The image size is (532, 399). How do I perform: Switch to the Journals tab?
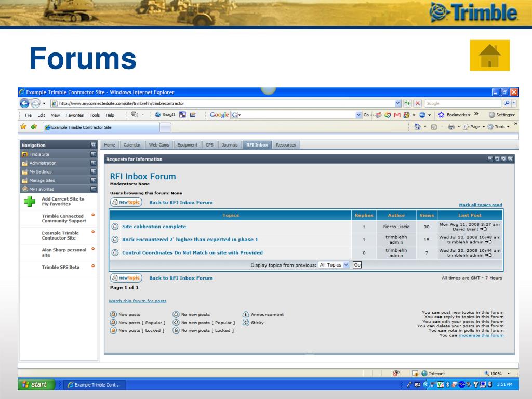click(230, 145)
